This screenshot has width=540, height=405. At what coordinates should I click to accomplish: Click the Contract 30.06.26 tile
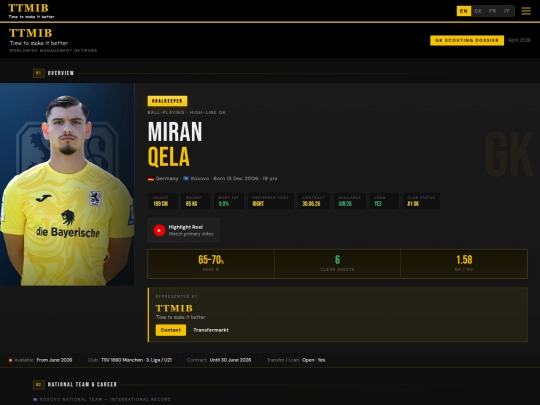tap(314, 201)
